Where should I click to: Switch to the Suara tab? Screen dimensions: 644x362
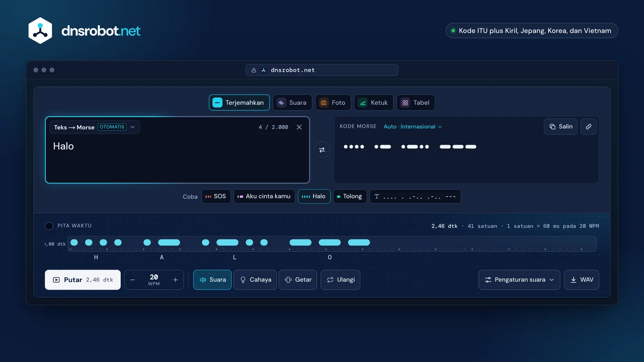tap(292, 103)
